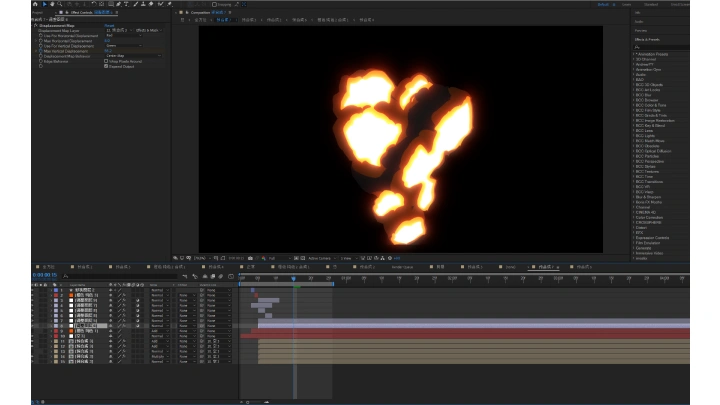Viewport: 720px width, 405px height.
Task: Click the Draft 3D switch above timeline layers
Action: tap(195, 276)
